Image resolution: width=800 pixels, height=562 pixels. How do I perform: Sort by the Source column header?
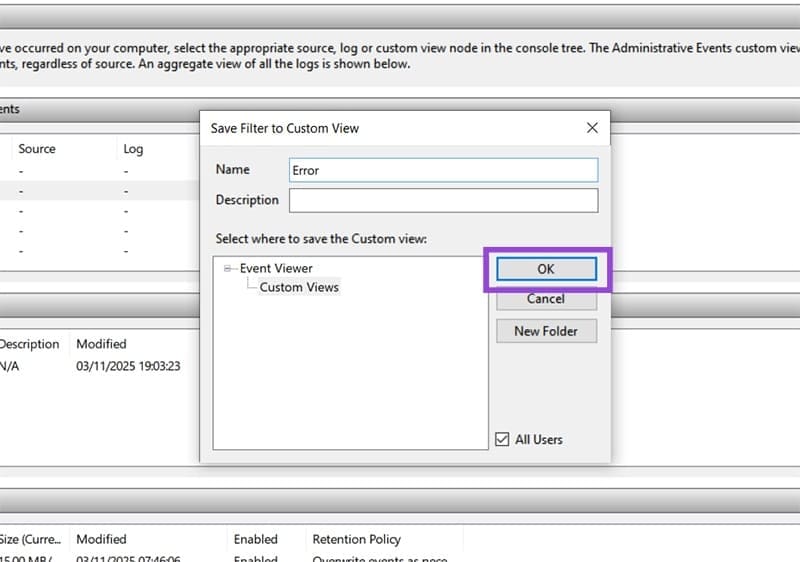(37, 149)
